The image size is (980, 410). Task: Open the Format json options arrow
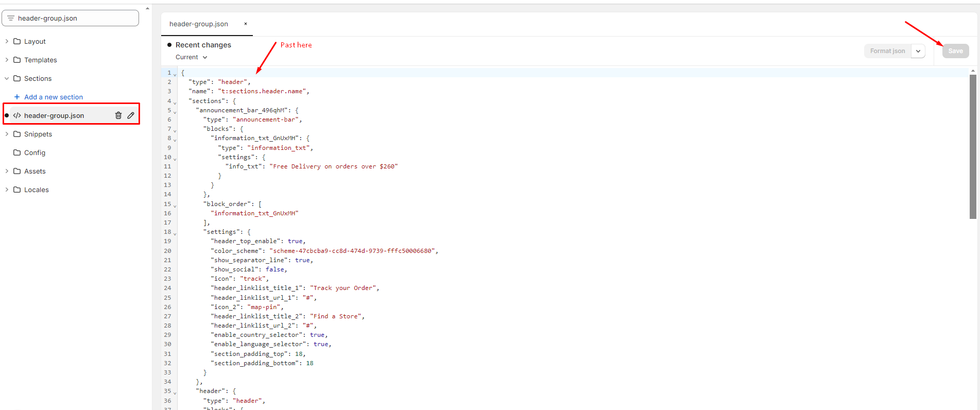click(x=918, y=51)
